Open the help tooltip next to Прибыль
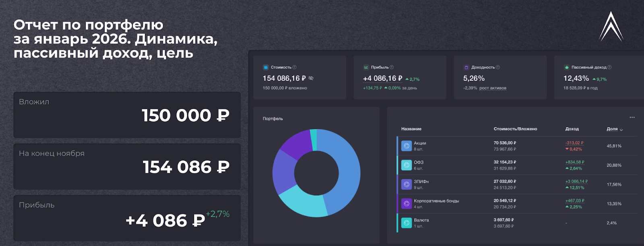 392,67
